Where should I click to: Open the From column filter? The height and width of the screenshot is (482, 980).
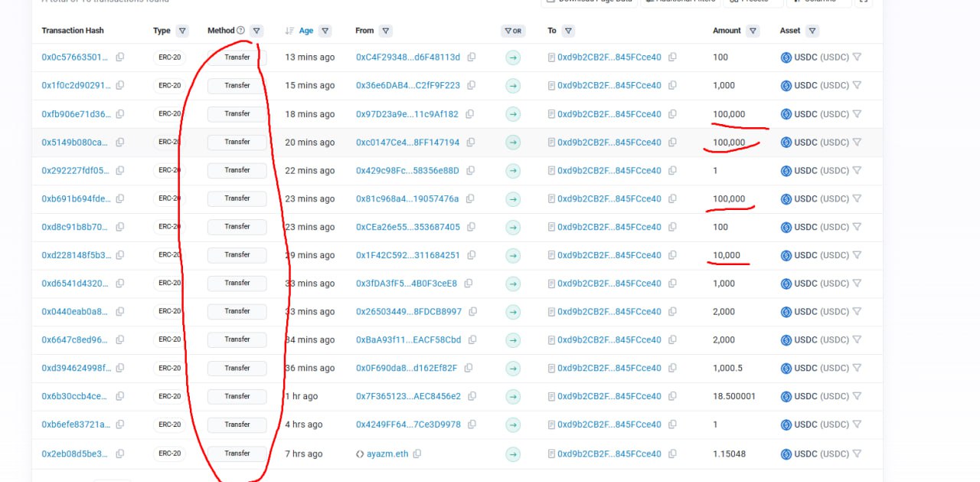click(386, 31)
